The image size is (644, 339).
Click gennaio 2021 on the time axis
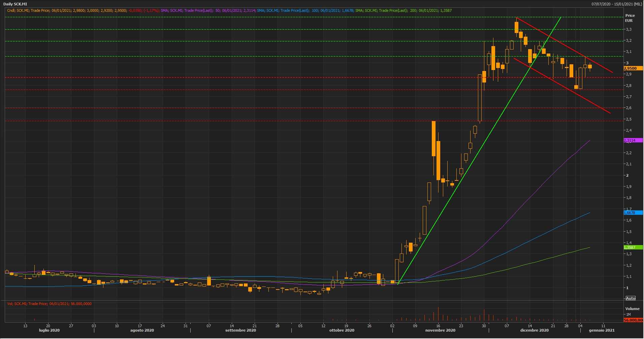coord(602,330)
